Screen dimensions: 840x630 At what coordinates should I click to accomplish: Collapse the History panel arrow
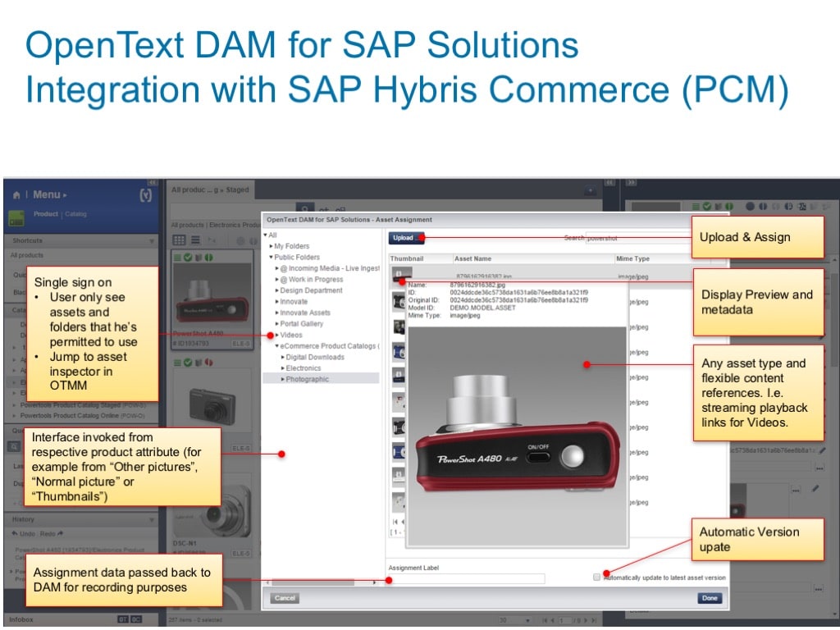[x=151, y=519]
